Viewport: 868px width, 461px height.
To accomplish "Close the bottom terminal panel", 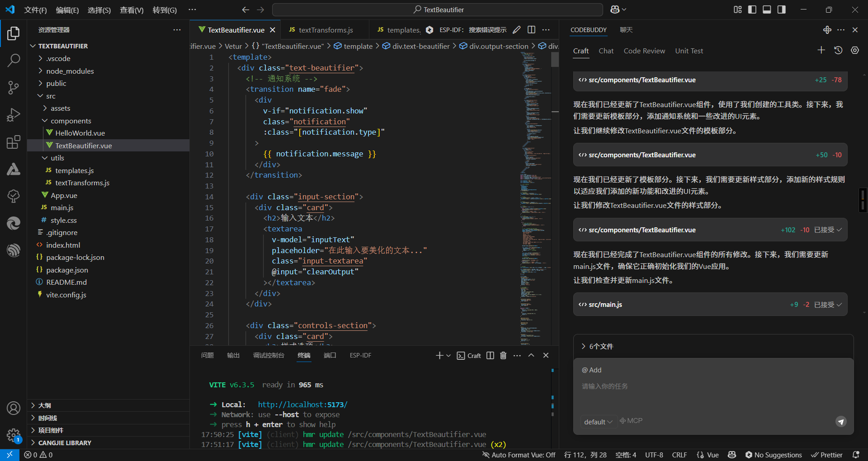I will [x=546, y=356].
